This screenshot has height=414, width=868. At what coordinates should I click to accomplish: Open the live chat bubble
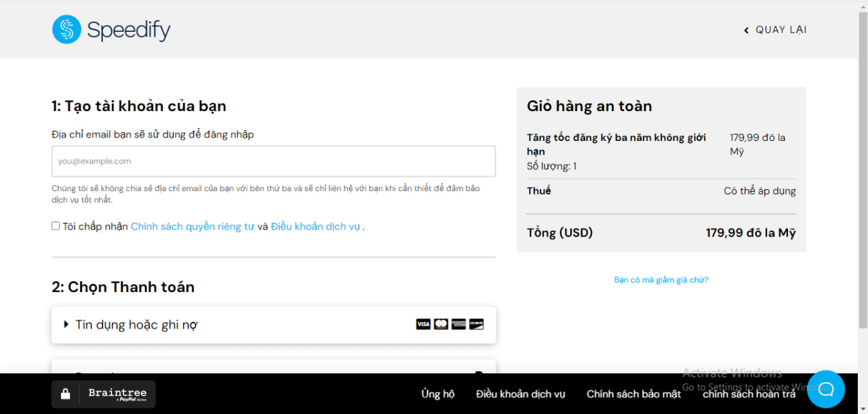tap(826, 389)
